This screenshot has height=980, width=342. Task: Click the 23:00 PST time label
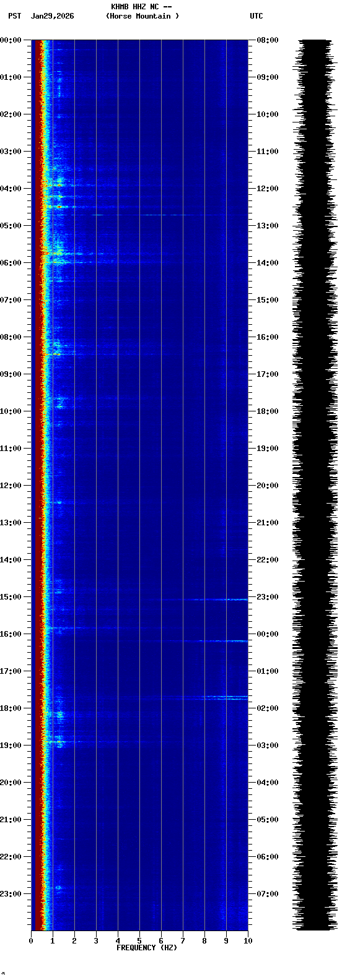(x=11, y=894)
